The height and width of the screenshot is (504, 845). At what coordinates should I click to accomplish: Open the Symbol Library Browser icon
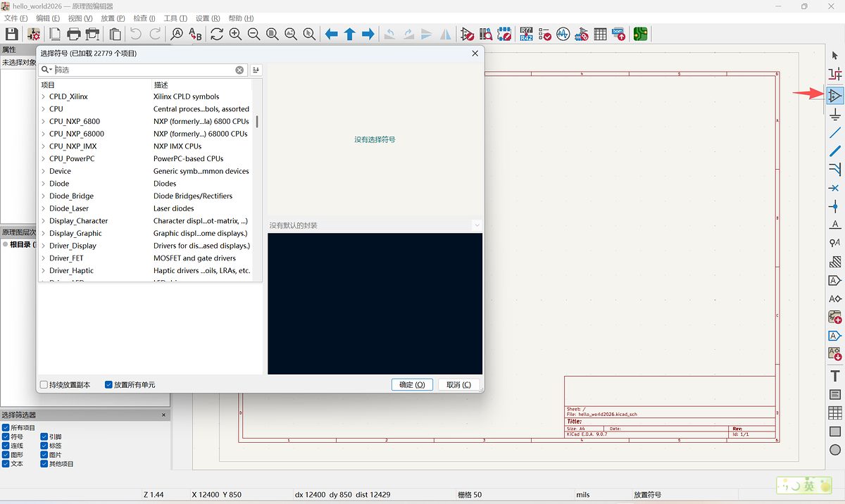click(x=486, y=34)
